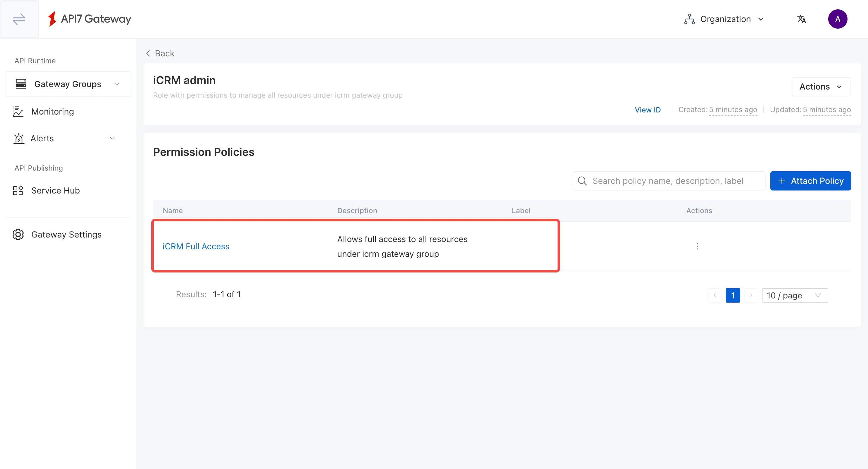
Task: Click the search magnifier icon
Action: 582,181
